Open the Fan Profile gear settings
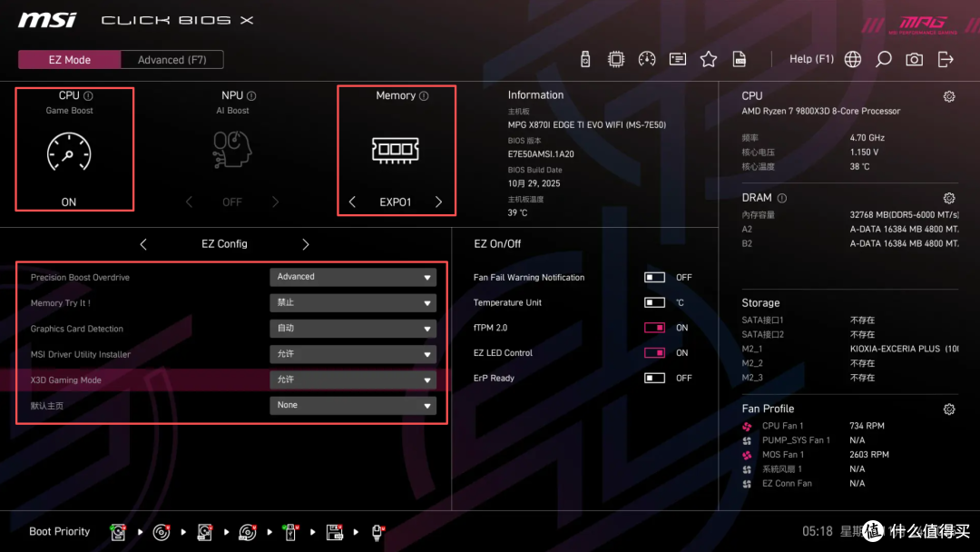The image size is (980, 552). [949, 409]
